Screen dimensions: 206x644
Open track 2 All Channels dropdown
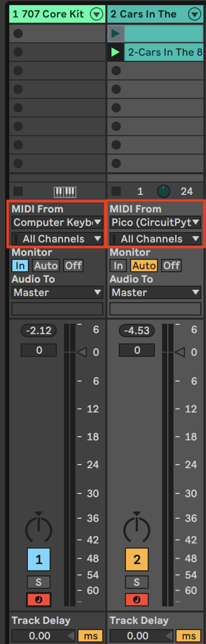[155, 239]
